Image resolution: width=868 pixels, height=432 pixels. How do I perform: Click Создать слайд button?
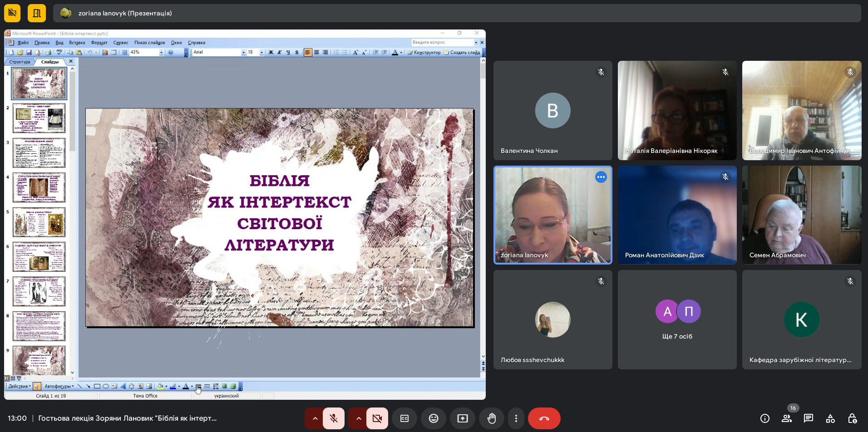pyautogui.click(x=462, y=53)
